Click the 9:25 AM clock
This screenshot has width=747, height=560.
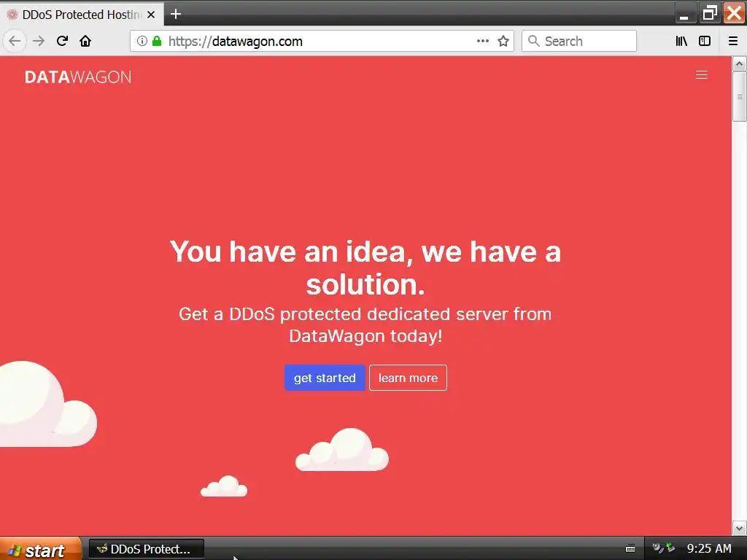[709, 548]
